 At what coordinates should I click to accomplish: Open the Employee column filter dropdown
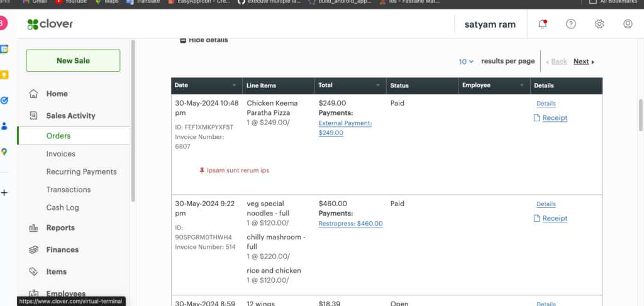(522, 85)
